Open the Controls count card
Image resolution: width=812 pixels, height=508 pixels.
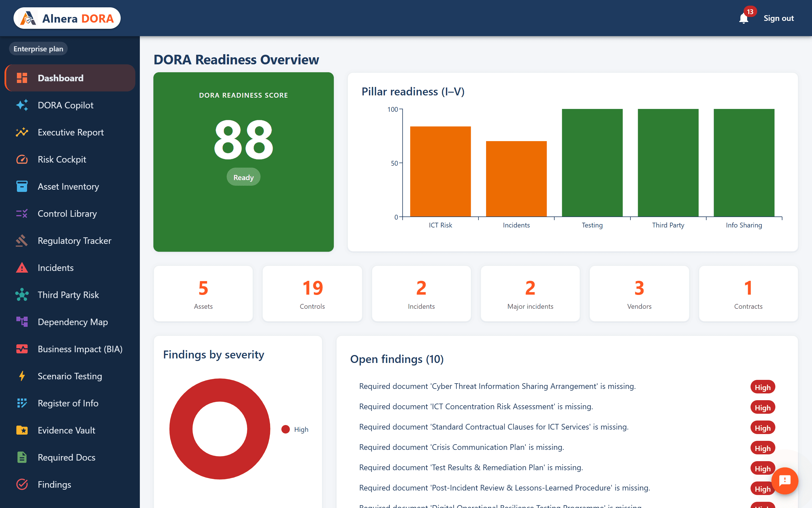(x=312, y=294)
